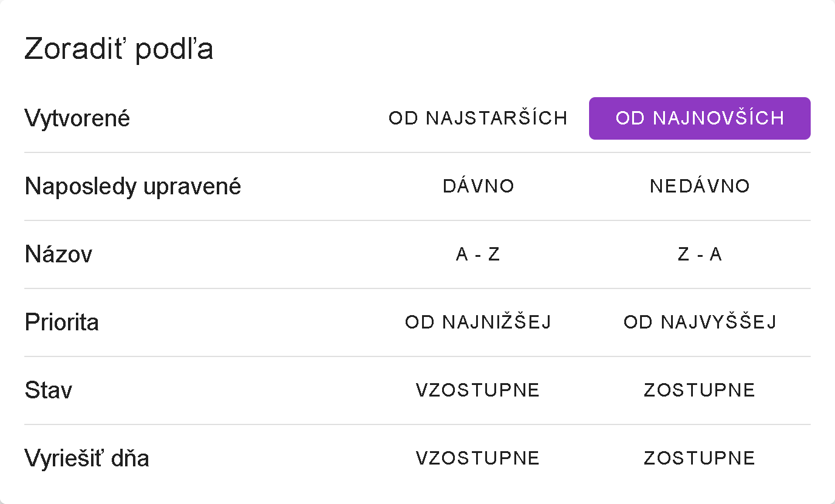
Task: Pick Priorita OD NAJVYŠŠEJ
Action: coord(700,322)
